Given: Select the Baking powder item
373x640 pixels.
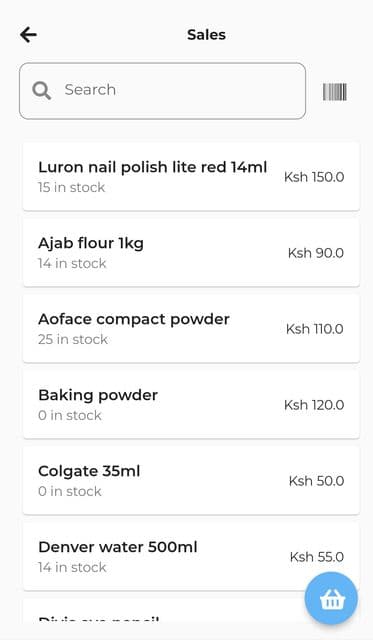Looking at the screenshot, I should point(191,404).
